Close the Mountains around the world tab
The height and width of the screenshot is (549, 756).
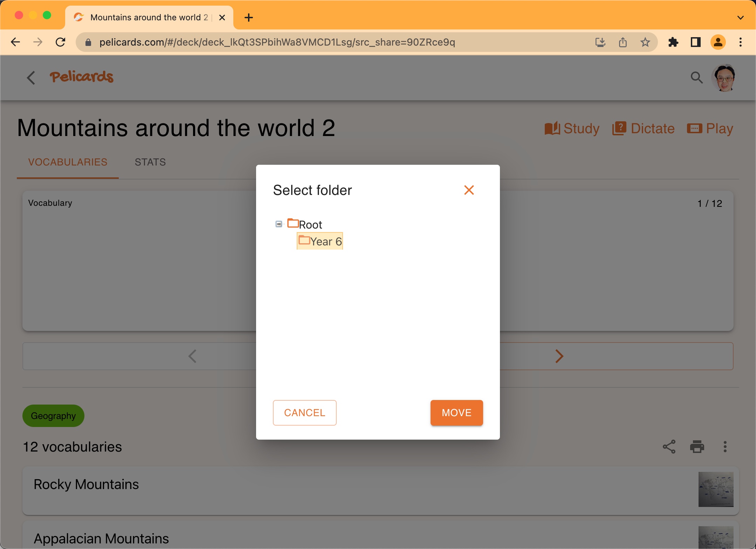pos(222,18)
